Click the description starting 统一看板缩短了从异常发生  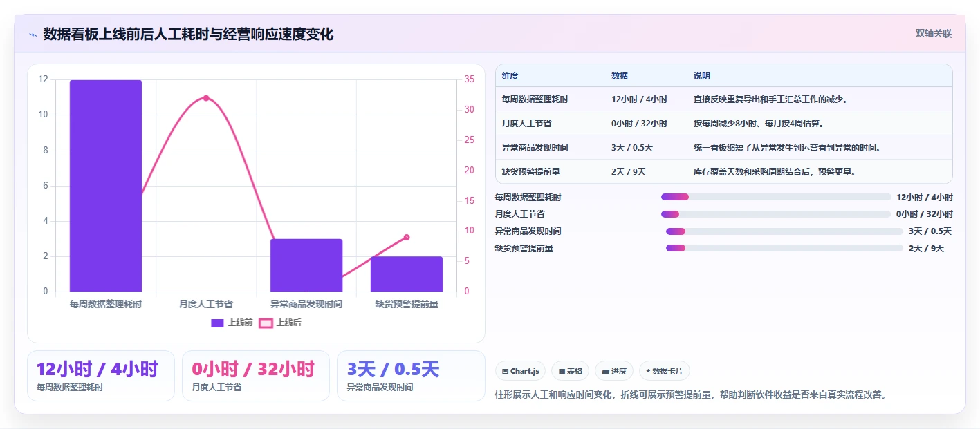tap(787, 148)
